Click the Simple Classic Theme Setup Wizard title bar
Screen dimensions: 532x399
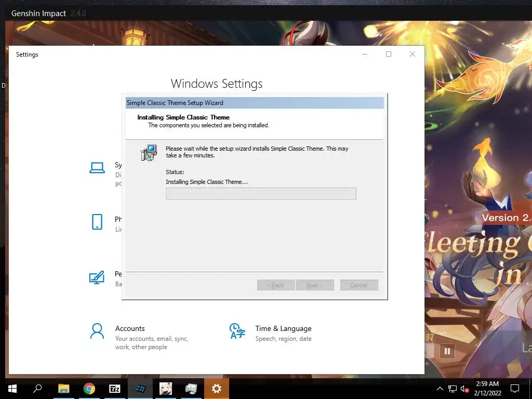coord(255,103)
